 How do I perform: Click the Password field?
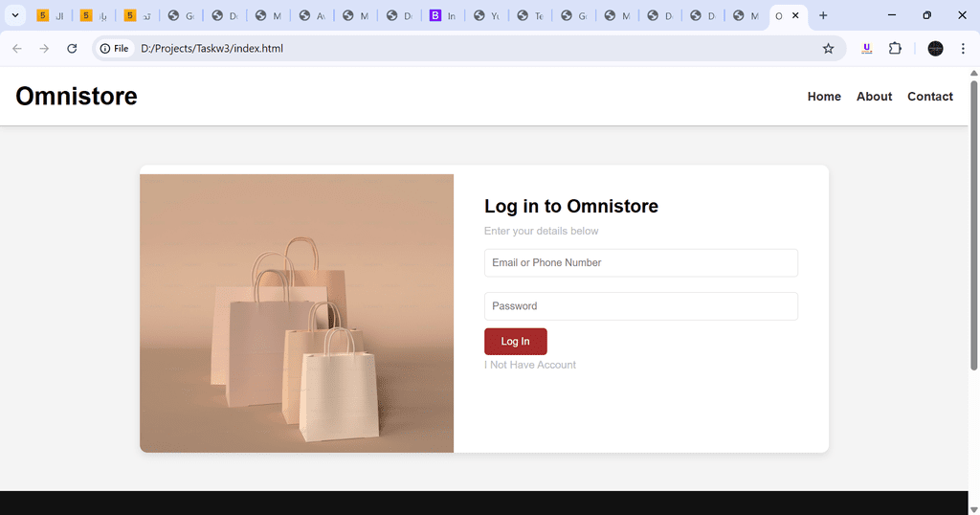click(x=640, y=306)
